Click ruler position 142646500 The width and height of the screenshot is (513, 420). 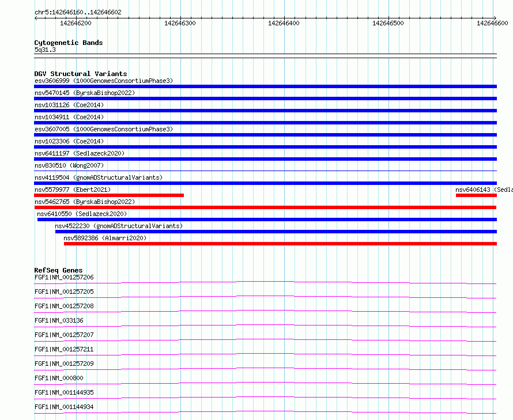pyautogui.click(x=388, y=23)
